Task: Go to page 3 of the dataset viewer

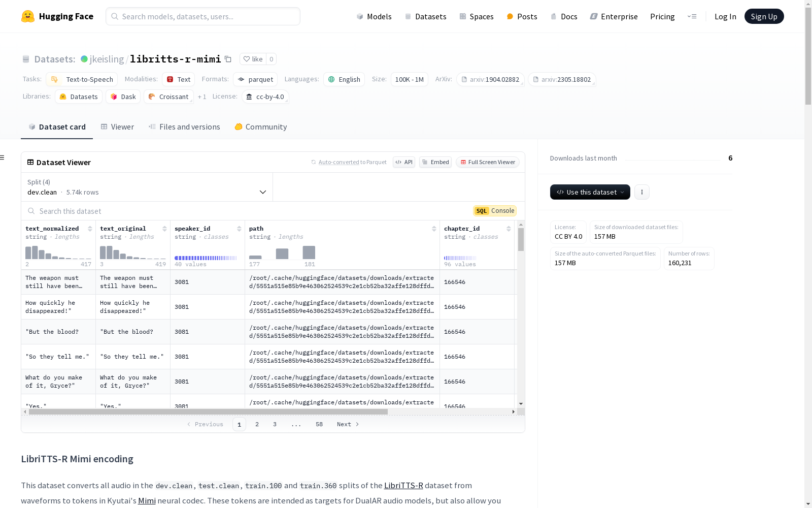Action: tap(275, 424)
